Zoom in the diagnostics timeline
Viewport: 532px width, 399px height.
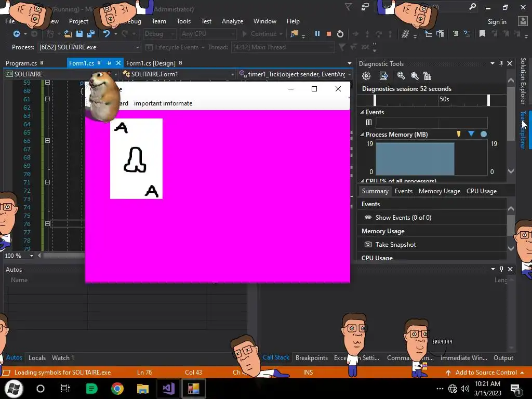(401, 76)
